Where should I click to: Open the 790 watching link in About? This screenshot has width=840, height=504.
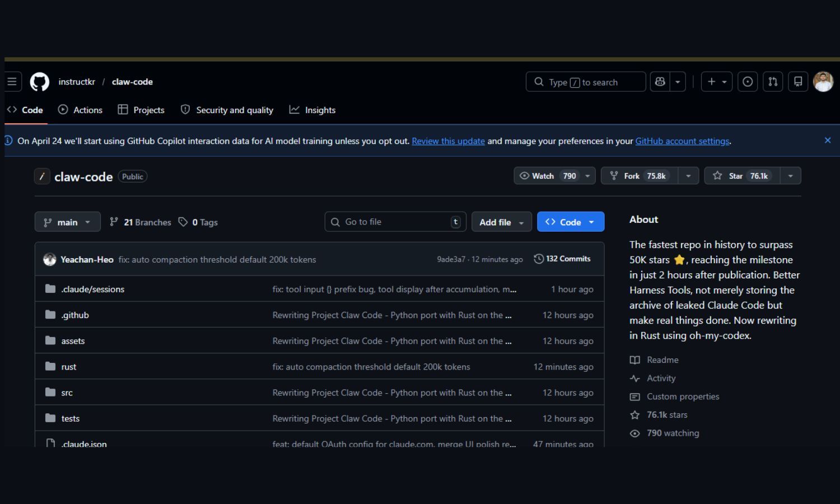pos(673,433)
